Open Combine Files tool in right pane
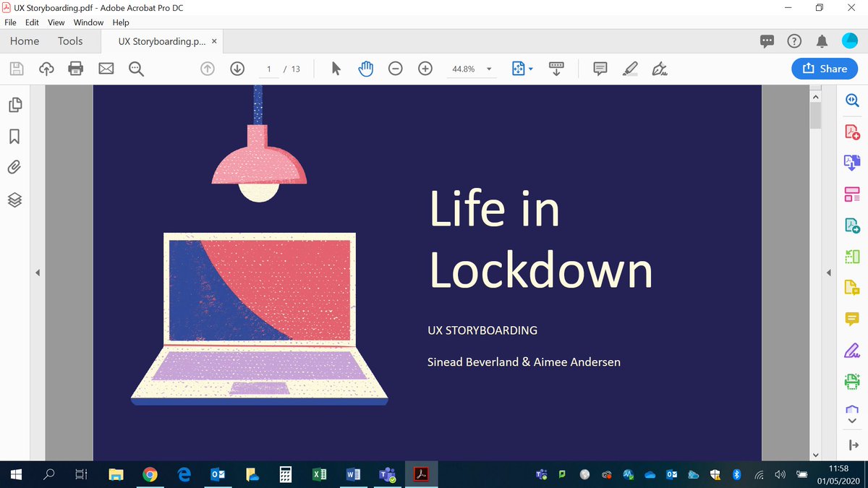This screenshot has width=868, height=488. tap(852, 163)
